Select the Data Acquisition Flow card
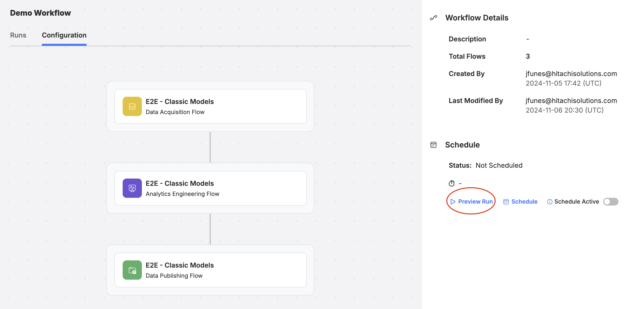 210,106
